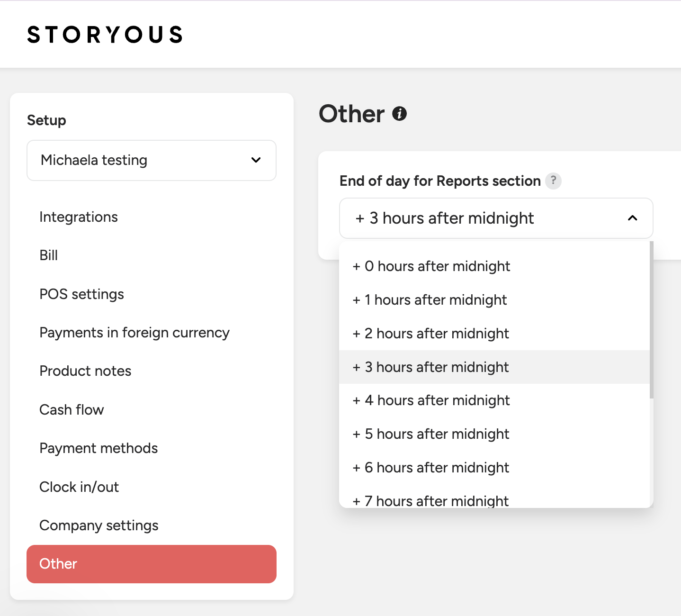Viewport: 681px width, 616px height.
Task: Click the question mark help icon
Action: coord(553,181)
